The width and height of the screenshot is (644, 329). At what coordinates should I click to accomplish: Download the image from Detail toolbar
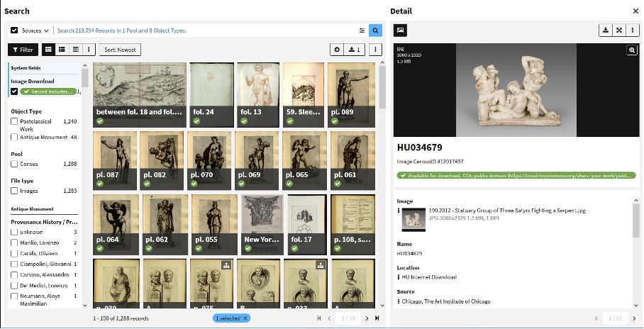coord(605,30)
